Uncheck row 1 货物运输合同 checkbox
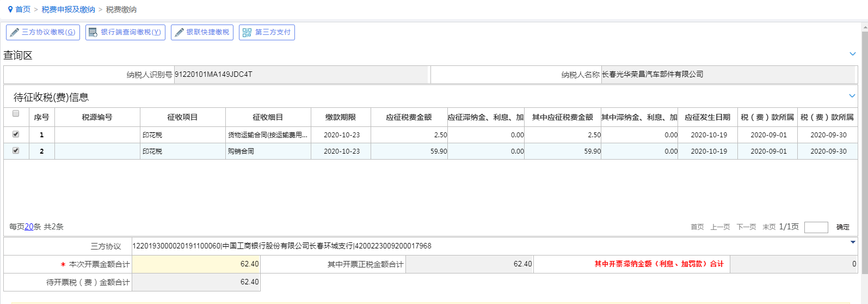 point(16,134)
